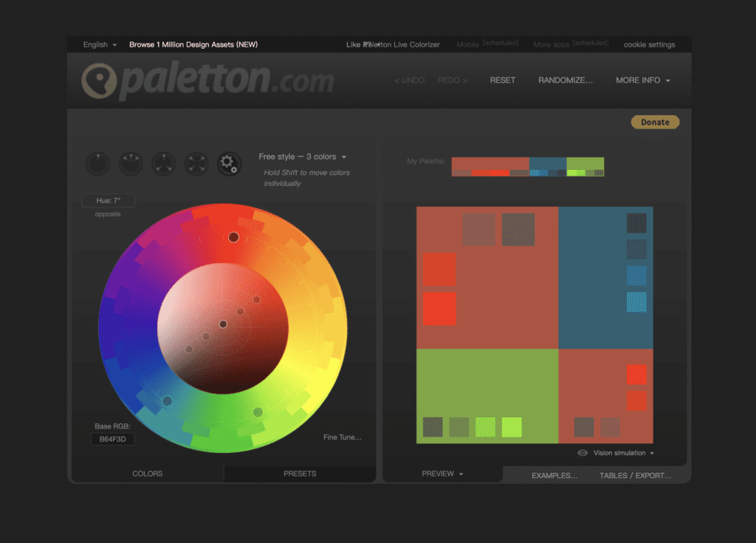Select the base color marker on the wheel
Screen dimensions: 756x543
pos(235,237)
